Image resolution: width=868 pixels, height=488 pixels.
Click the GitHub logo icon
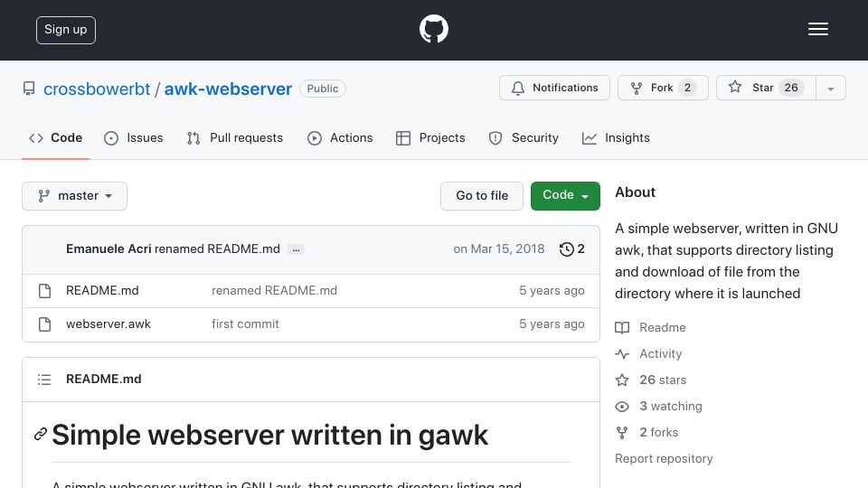pos(433,29)
